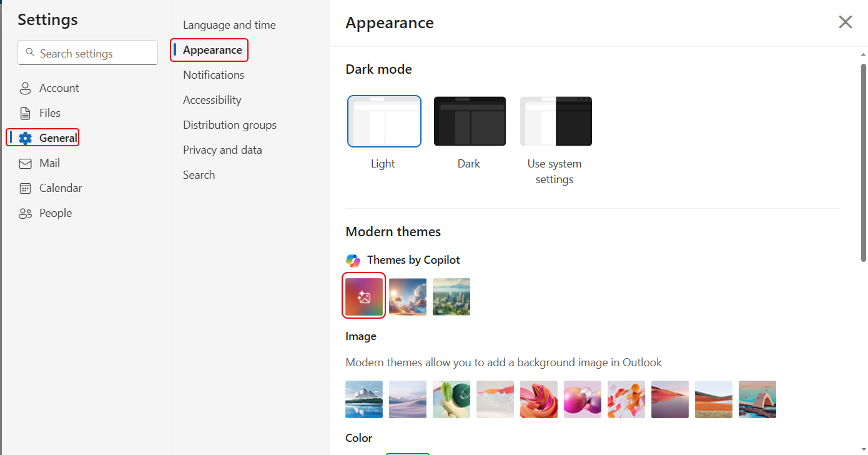Pick the sunny clouds Copilot theme

pos(408,297)
